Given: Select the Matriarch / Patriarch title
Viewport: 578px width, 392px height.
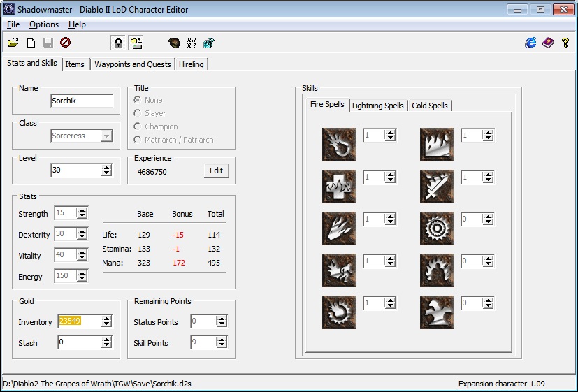Looking at the screenshot, I should click(138, 140).
